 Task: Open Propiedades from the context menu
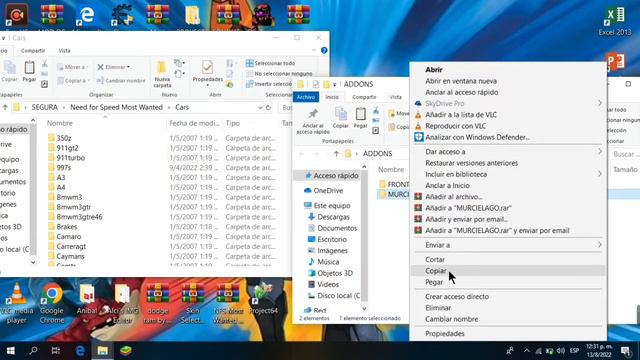[x=444, y=333]
